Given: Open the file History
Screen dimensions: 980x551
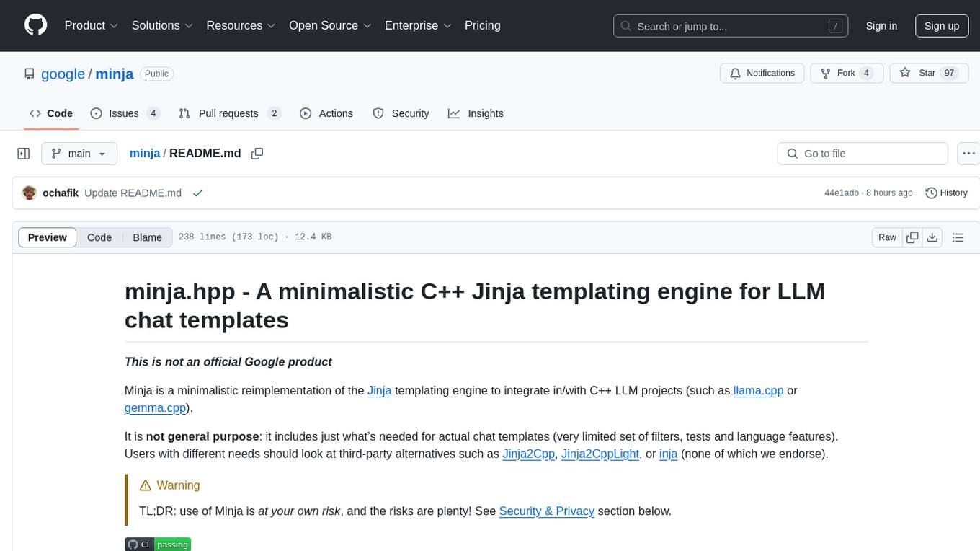Looking at the screenshot, I should 946,193.
